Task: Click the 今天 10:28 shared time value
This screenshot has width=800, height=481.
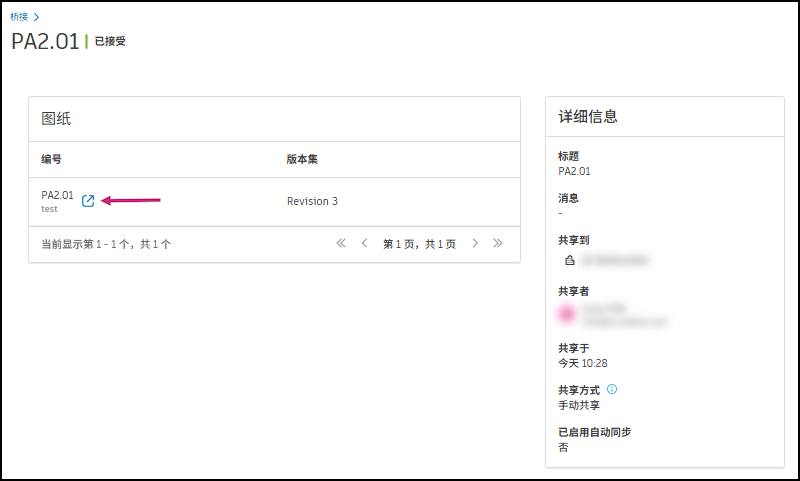Action: click(x=583, y=363)
